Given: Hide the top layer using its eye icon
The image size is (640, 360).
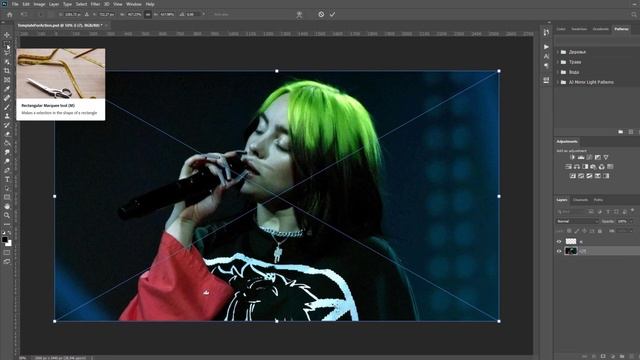Looking at the screenshot, I should [x=559, y=241].
